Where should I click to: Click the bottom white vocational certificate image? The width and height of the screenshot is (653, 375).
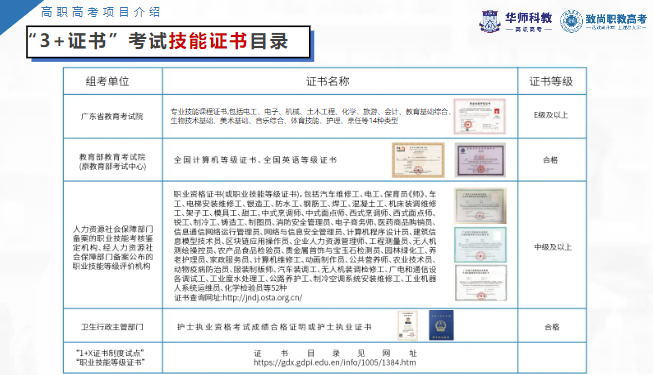pyautogui.click(x=481, y=283)
